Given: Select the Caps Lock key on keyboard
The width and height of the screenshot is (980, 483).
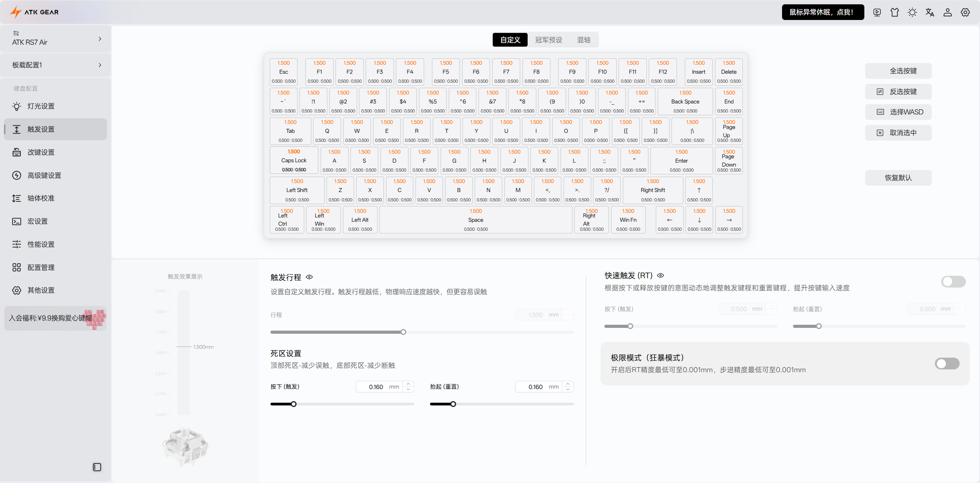Looking at the screenshot, I should [x=294, y=161].
